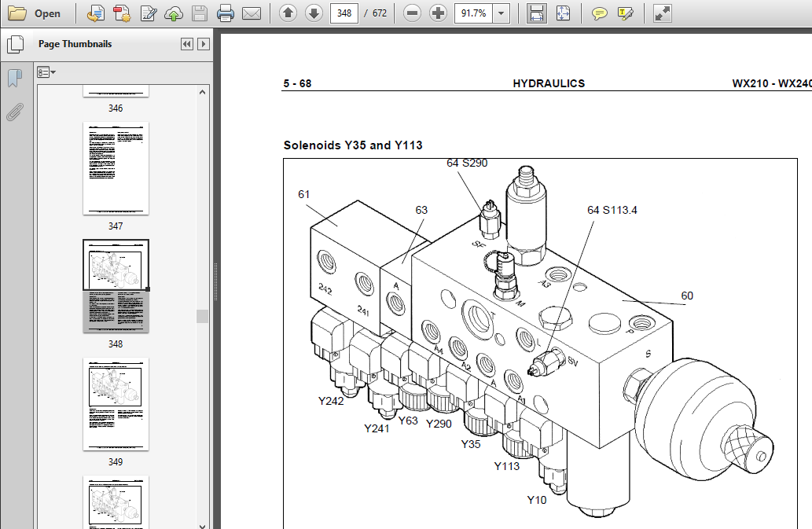Select the highlight text tool

point(626,13)
